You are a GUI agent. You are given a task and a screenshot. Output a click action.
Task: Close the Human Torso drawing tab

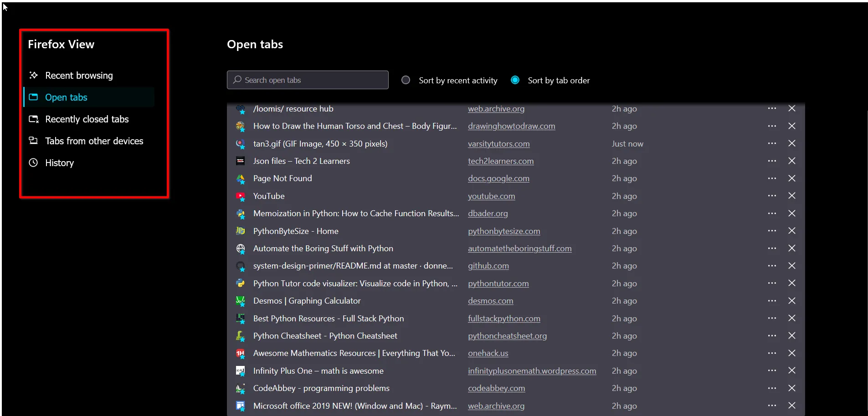(792, 126)
